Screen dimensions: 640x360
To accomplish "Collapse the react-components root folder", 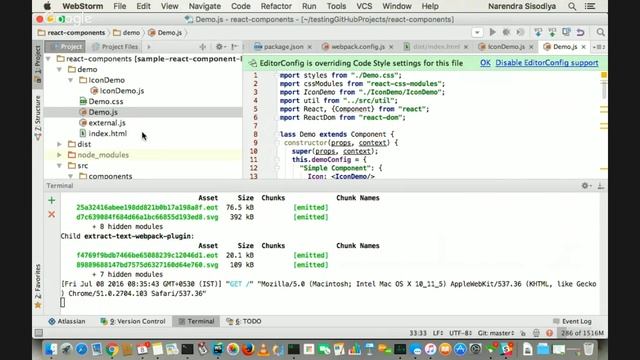I will pyautogui.click(x=49, y=59).
